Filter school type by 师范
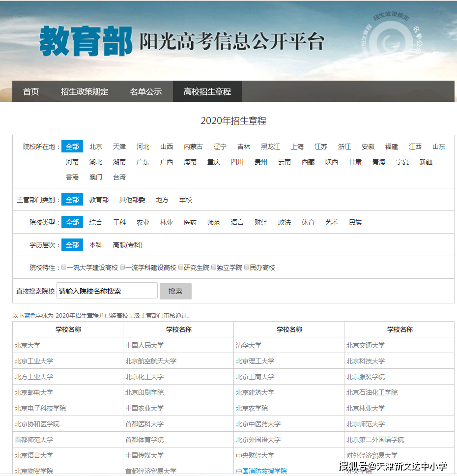This screenshot has height=476, width=457. [x=214, y=222]
